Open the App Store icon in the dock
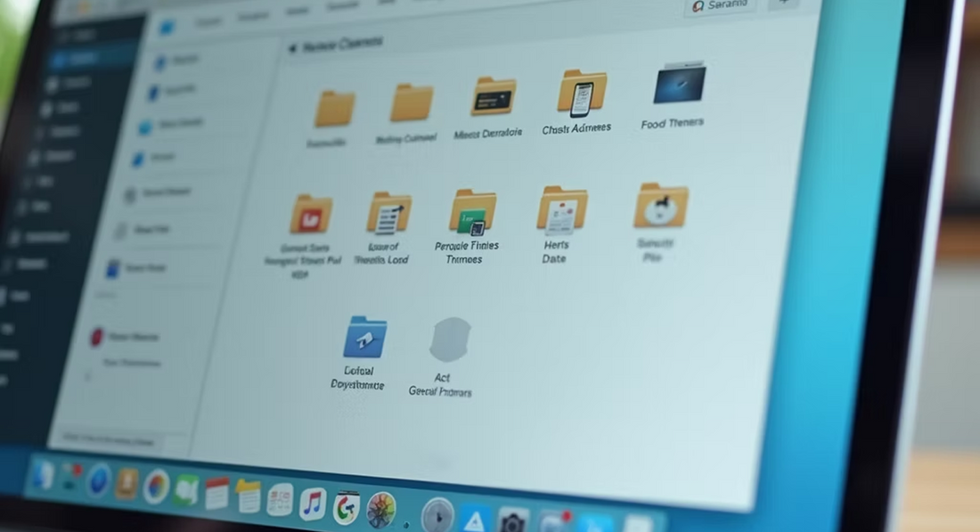 (475, 520)
